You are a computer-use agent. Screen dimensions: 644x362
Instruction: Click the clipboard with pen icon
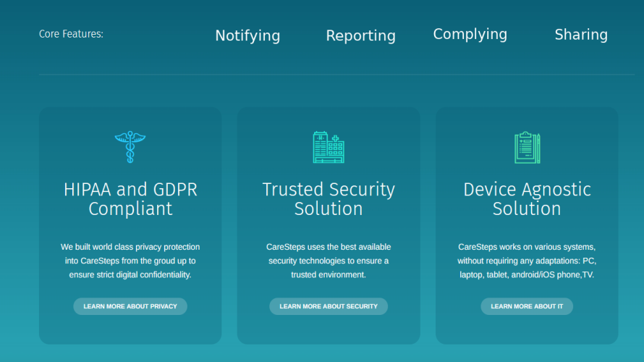(x=527, y=148)
